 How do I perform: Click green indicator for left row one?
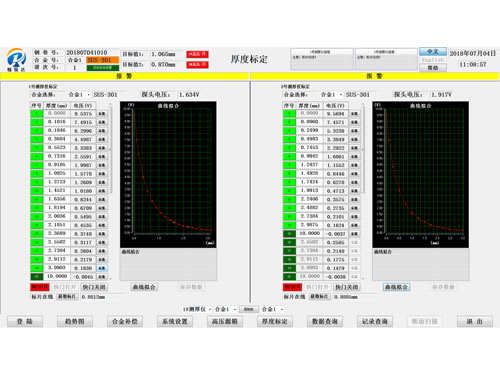click(37, 114)
